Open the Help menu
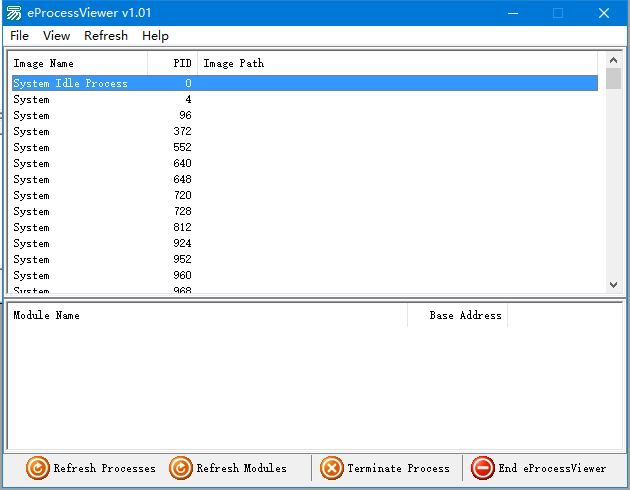 click(155, 36)
